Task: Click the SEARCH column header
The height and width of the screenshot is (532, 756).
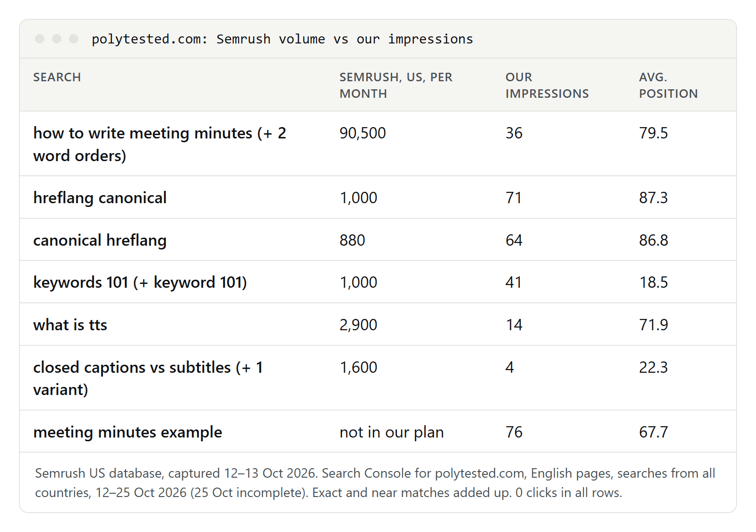Action: pos(57,77)
